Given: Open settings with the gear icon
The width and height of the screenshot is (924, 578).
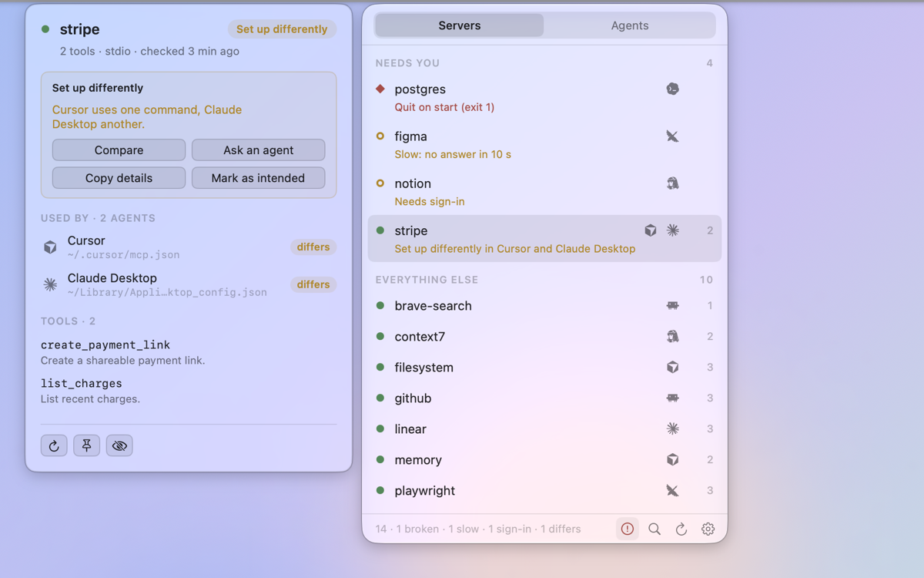Looking at the screenshot, I should [x=708, y=529].
